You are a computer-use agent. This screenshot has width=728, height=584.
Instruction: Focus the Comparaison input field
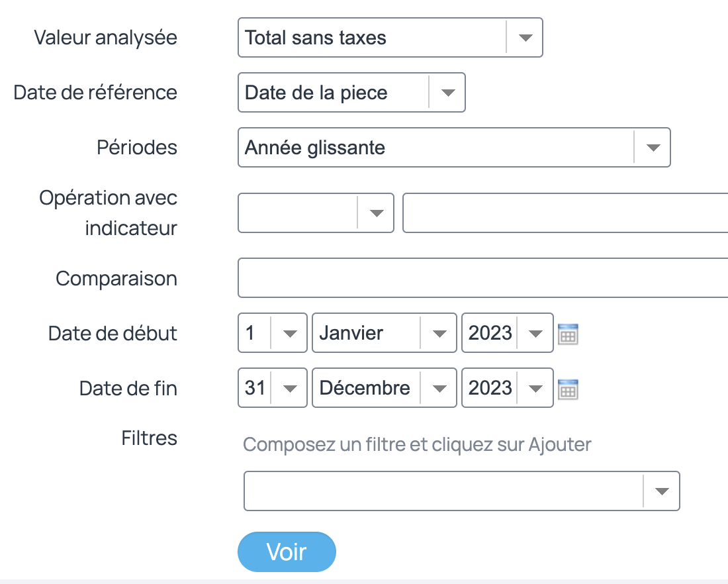(483, 278)
